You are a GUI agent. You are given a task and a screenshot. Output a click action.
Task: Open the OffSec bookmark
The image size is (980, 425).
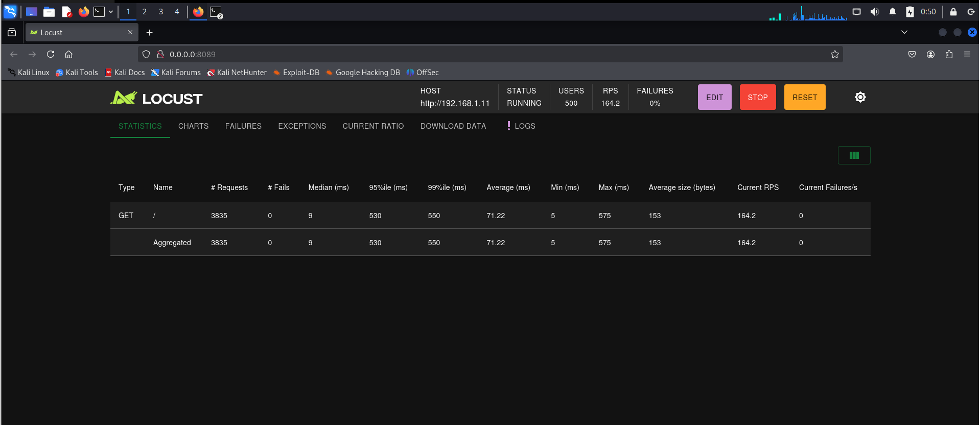tap(423, 73)
